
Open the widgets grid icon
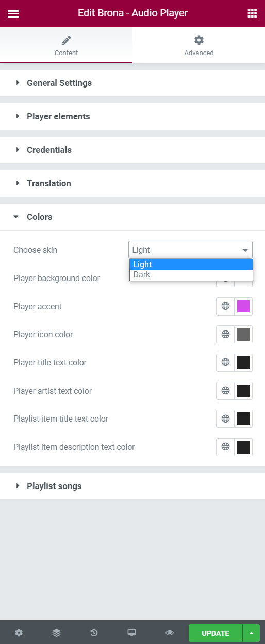[252, 13]
